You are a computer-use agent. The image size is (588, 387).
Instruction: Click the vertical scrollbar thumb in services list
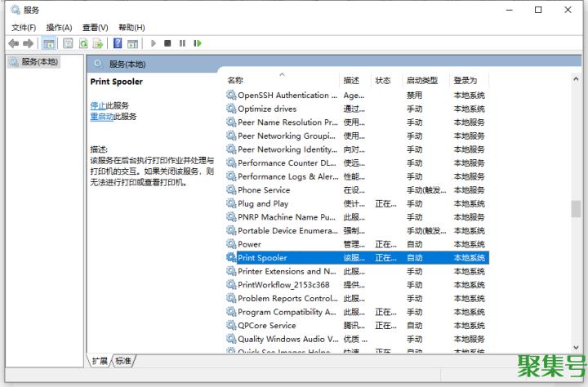point(576,208)
